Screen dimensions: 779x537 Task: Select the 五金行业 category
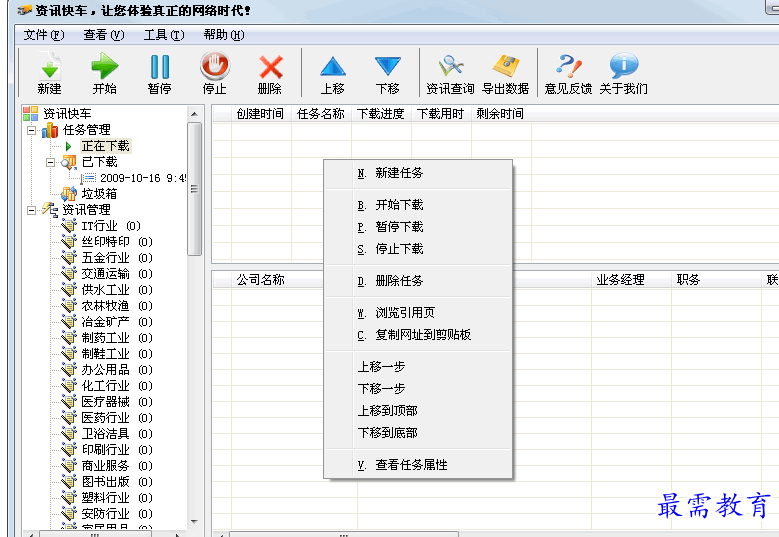click(117, 258)
